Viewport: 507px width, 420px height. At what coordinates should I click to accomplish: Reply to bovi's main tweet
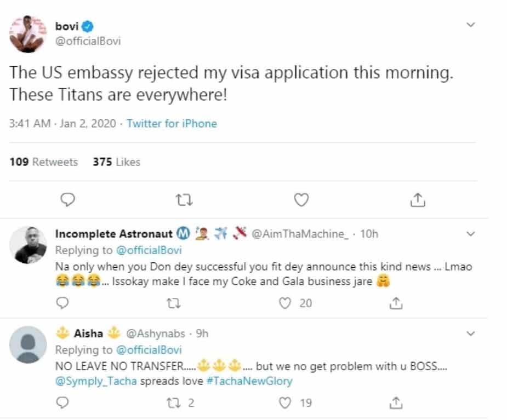[x=67, y=201]
